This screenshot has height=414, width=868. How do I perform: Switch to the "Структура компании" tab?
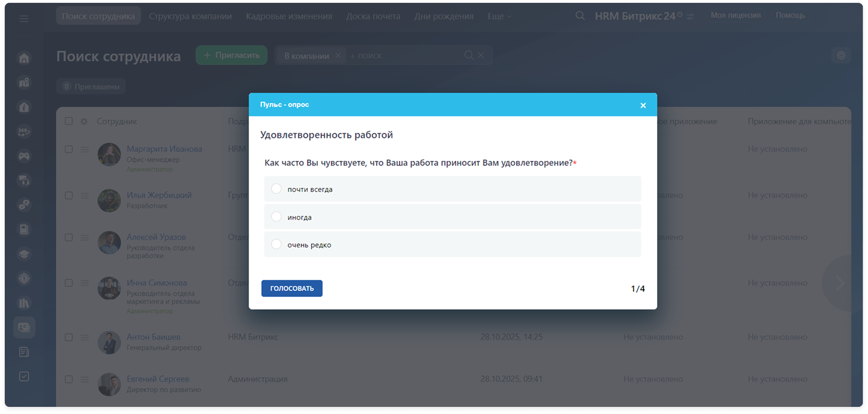point(190,16)
